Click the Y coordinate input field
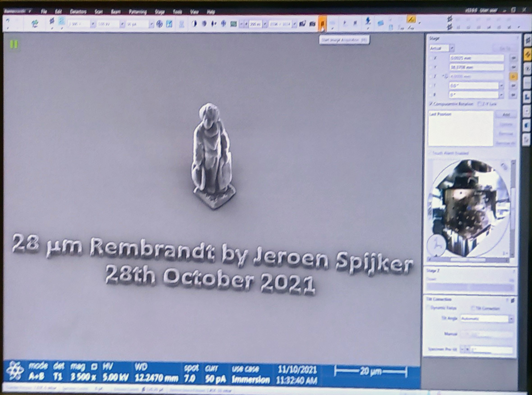Screen dimensions: 532x395 (x=477, y=68)
